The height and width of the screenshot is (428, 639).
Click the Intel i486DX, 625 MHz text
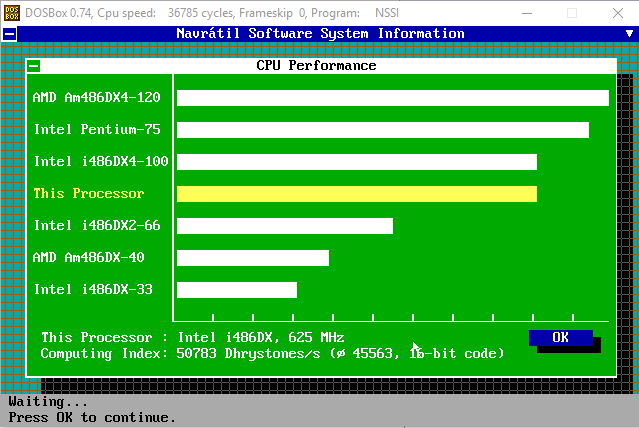click(x=260, y=338)
